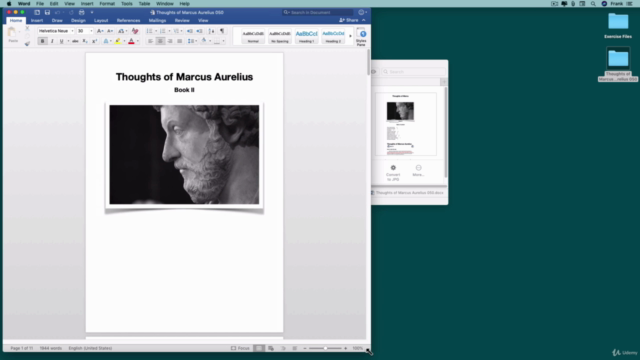Click the text highlight color button
This screenshot has width=640, height=360.
click(x=118, y=41)
